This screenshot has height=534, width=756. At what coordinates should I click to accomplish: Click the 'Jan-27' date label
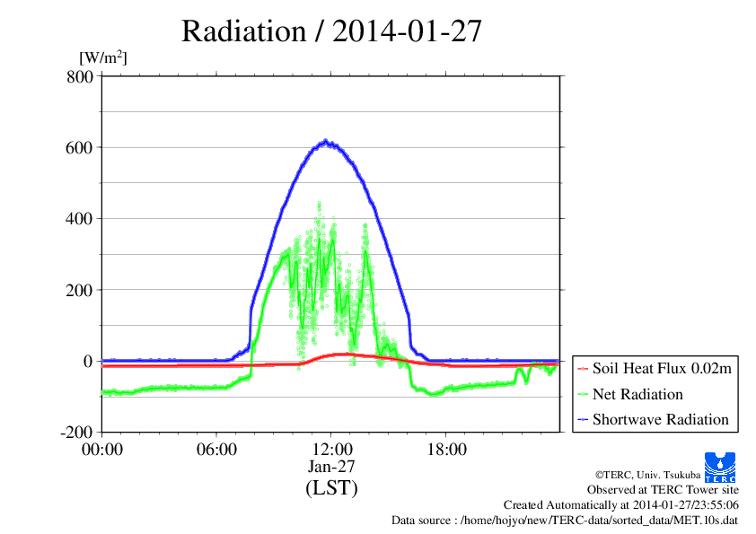331,467
